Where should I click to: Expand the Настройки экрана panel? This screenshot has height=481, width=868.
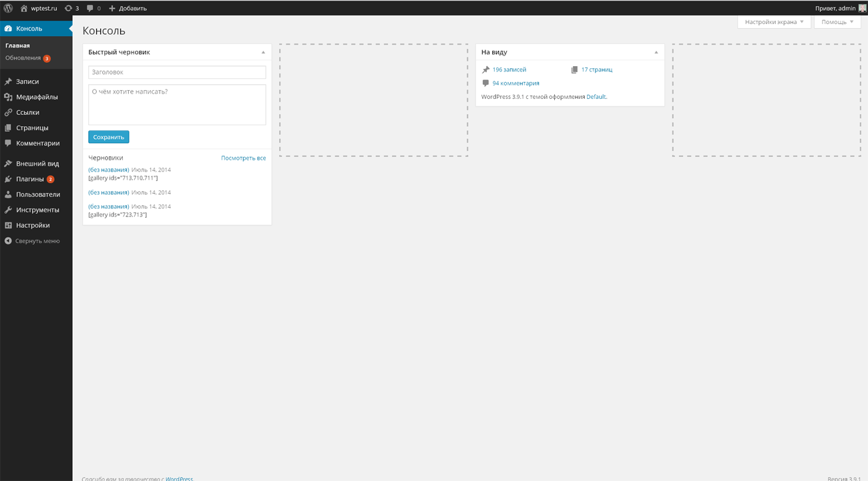pyautogui.click(x=775, y=22)
